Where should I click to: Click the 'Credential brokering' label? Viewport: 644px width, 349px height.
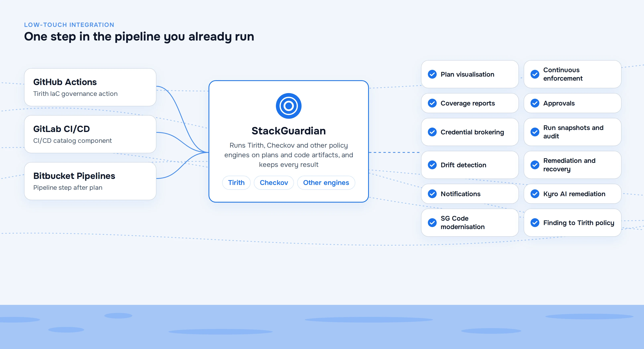coord(472,132)
